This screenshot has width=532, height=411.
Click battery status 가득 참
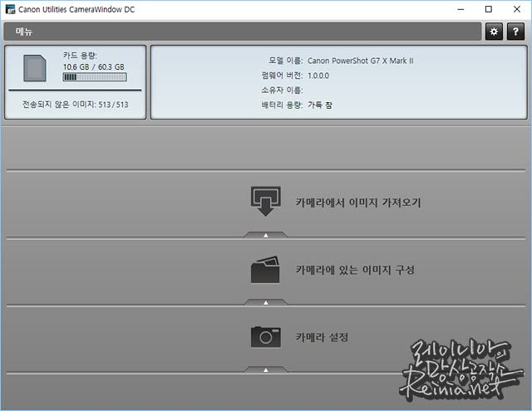click(319, 105)
